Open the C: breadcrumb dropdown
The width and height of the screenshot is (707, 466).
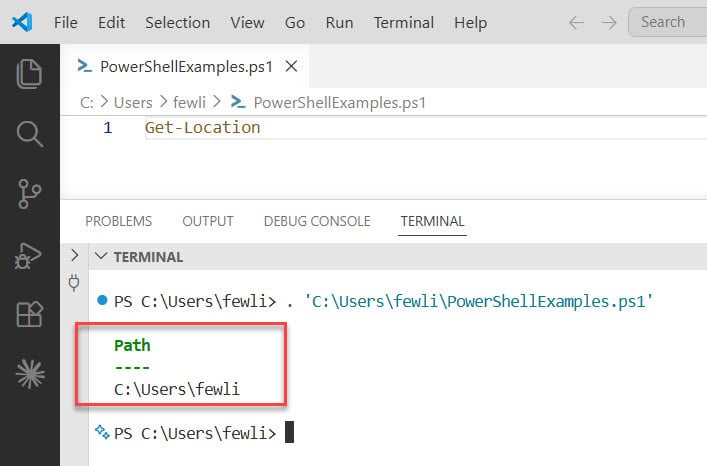pos(87,103)
